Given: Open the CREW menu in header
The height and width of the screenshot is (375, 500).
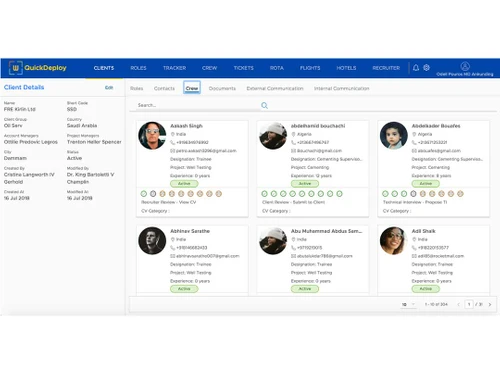Looking at the screenshot, I should click(x=209, y=68).
